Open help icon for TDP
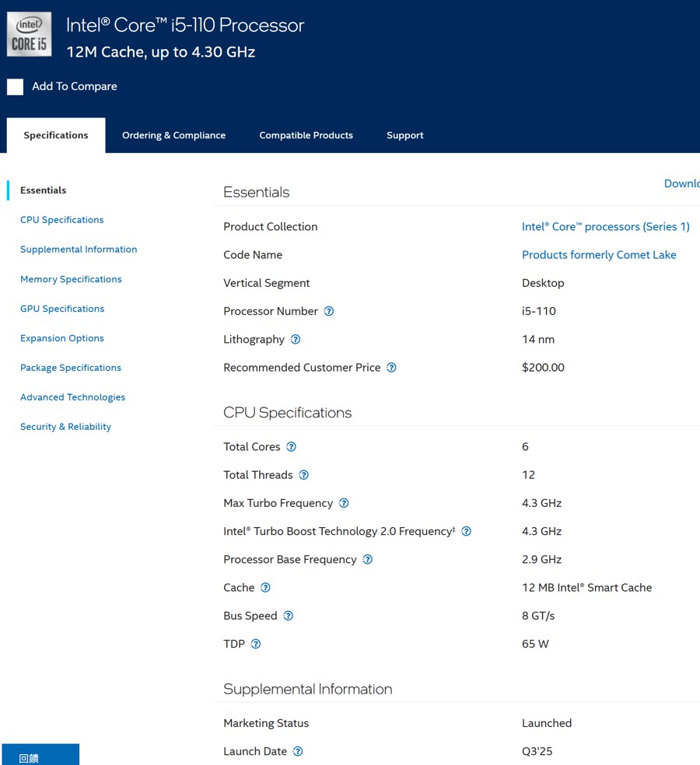700x765 pixels. (255, 644)
